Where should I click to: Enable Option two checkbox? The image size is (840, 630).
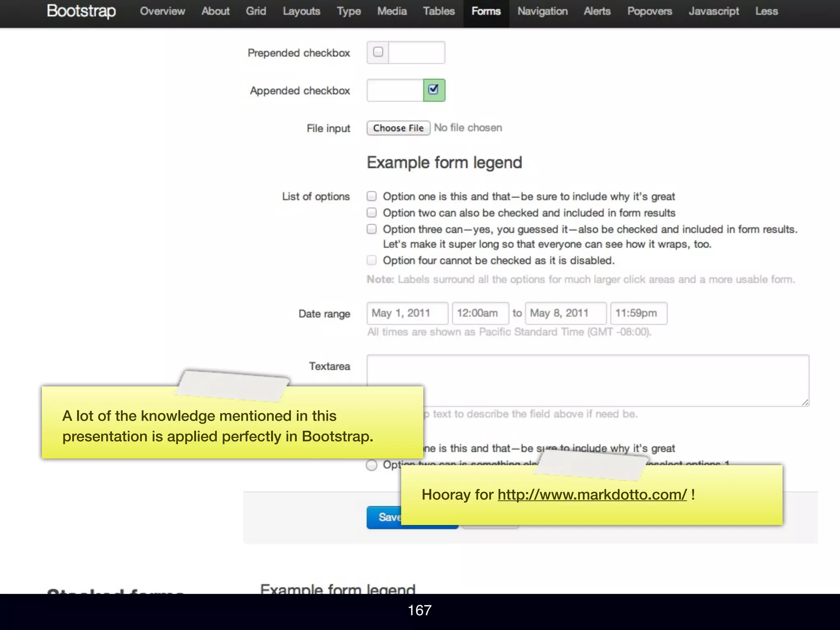[x=372, y=212]
